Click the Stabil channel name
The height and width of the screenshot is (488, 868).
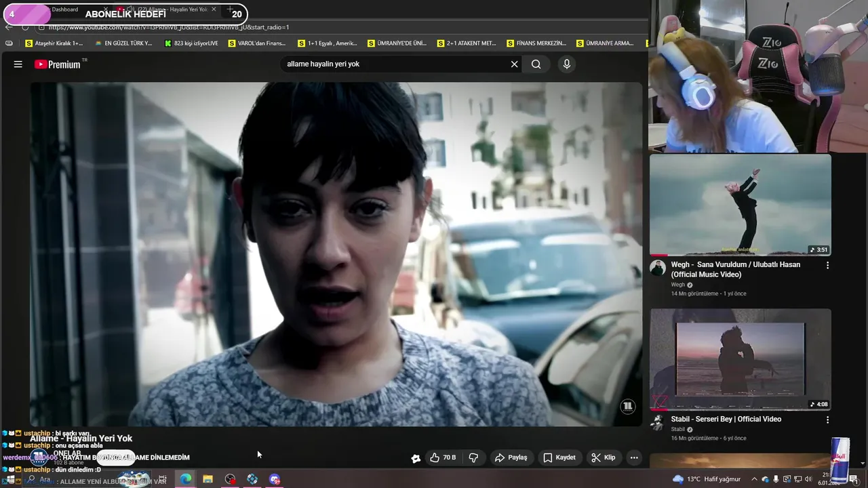(x=678, y=429)
